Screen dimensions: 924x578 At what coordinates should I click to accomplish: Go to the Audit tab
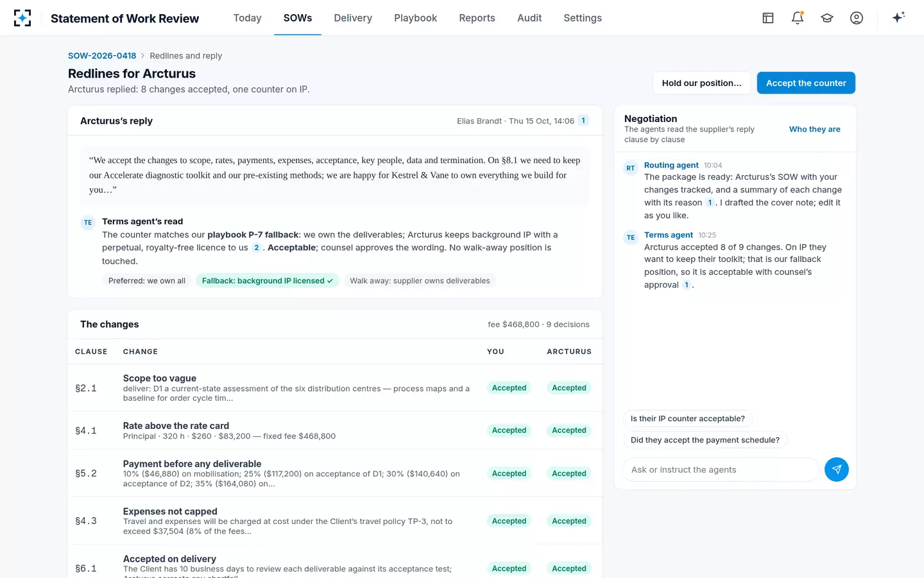point(529,18)
